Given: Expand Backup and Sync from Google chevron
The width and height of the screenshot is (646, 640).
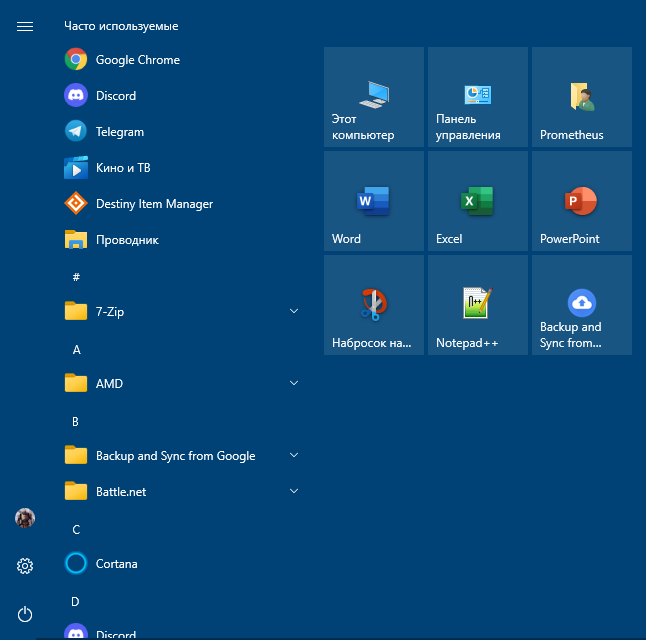Looking at the screenshot, I should point(294,455).
